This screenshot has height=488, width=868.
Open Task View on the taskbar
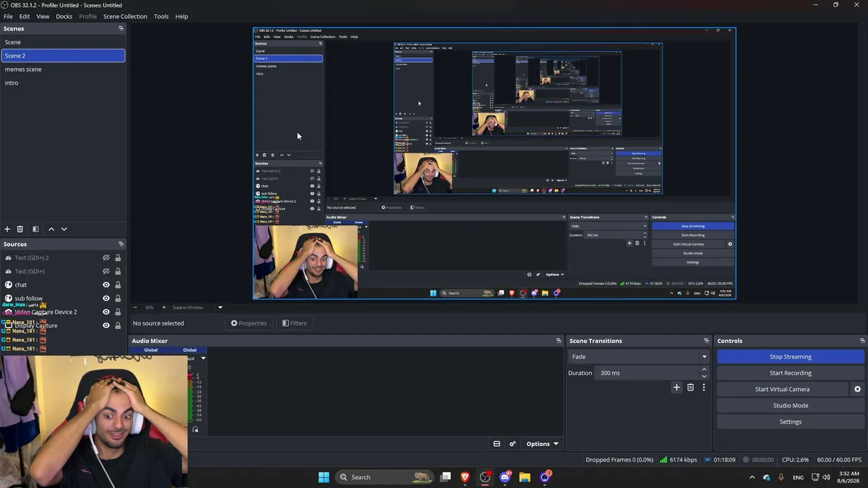(446, 477)
